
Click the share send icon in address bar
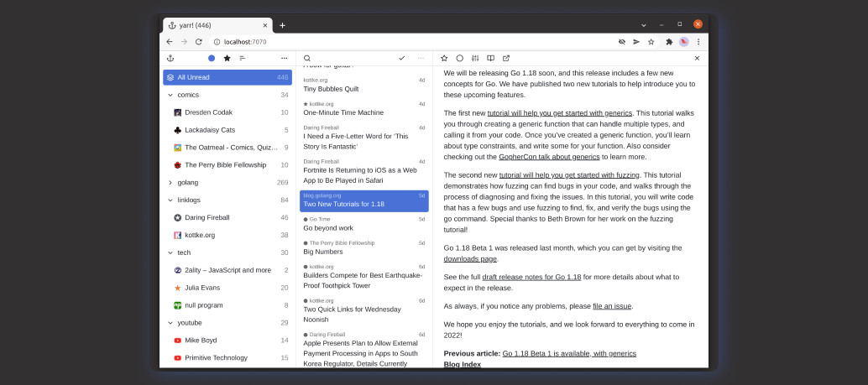coord(636,42)
